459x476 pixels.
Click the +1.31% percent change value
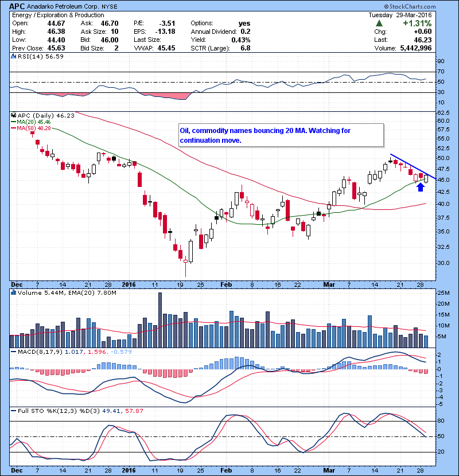pyautogui.click(x=417, y=24)
